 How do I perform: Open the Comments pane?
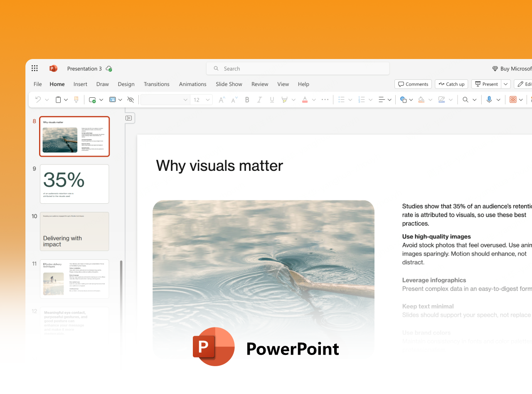413,84
